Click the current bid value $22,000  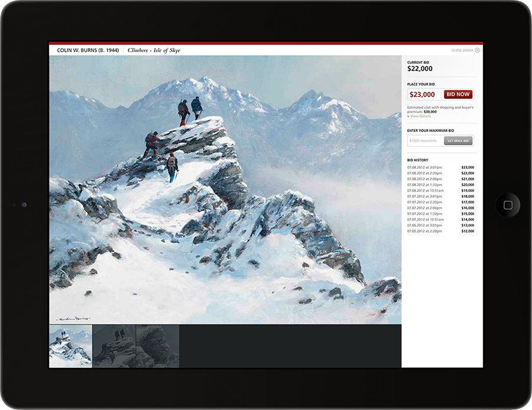420,69
